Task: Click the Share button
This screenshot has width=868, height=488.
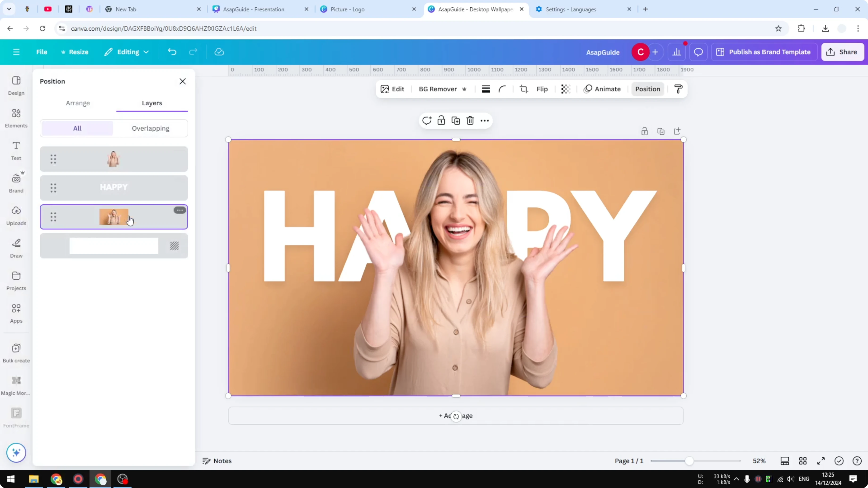Action: click(x=842, y=52)
